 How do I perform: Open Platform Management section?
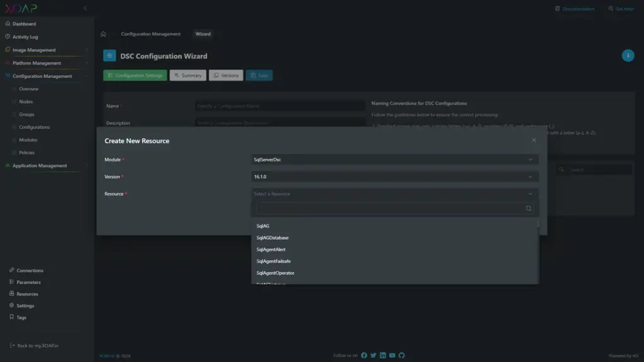[x=36, y=63]
